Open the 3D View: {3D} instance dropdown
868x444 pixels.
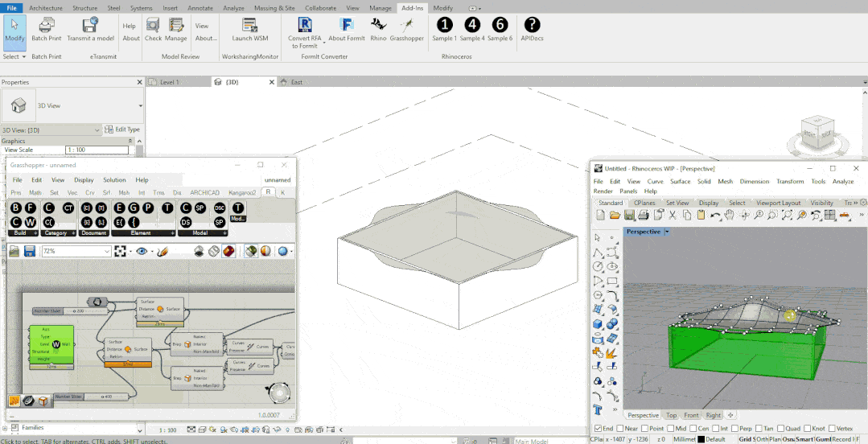tap(97, 130)
